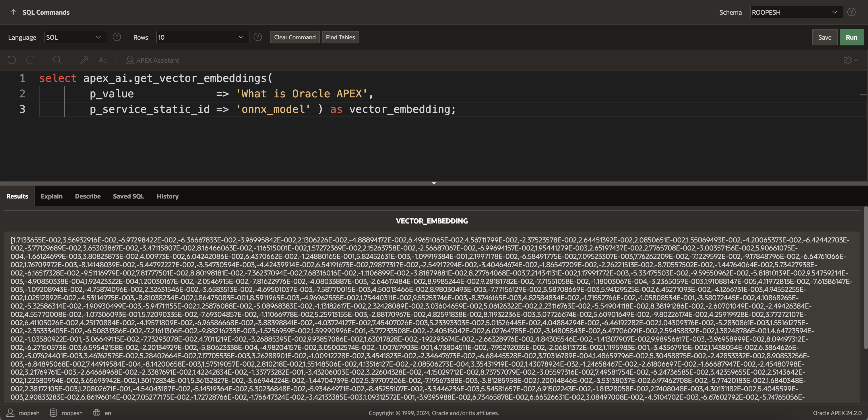This screenshot has width=868, height=420.
Task: Switch to the History tab
Action: pyautogui.click(x=167, y=196)
